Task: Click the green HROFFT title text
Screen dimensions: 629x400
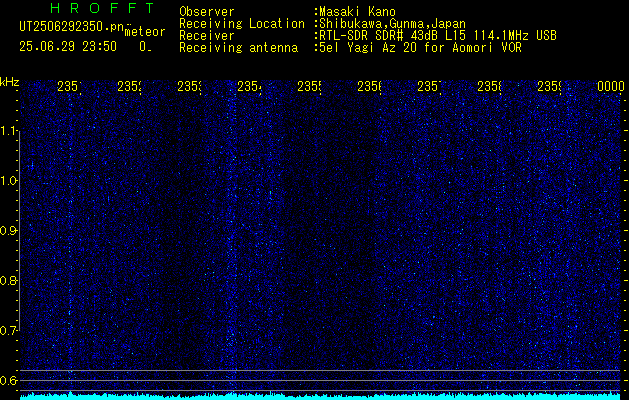Action: (x=102, y=8)
